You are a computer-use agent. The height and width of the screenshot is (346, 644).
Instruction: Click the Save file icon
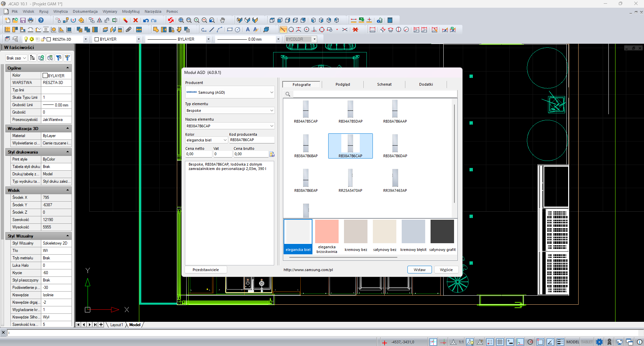click(x=23, y=20)
